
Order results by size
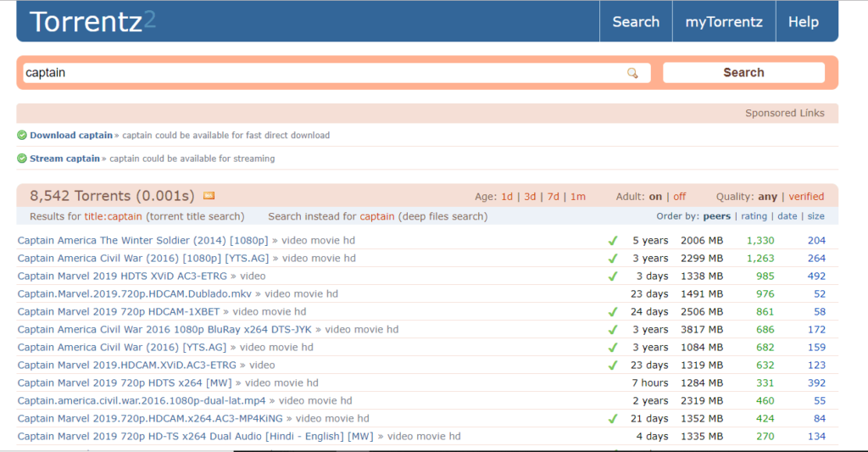tap(815, 216)
